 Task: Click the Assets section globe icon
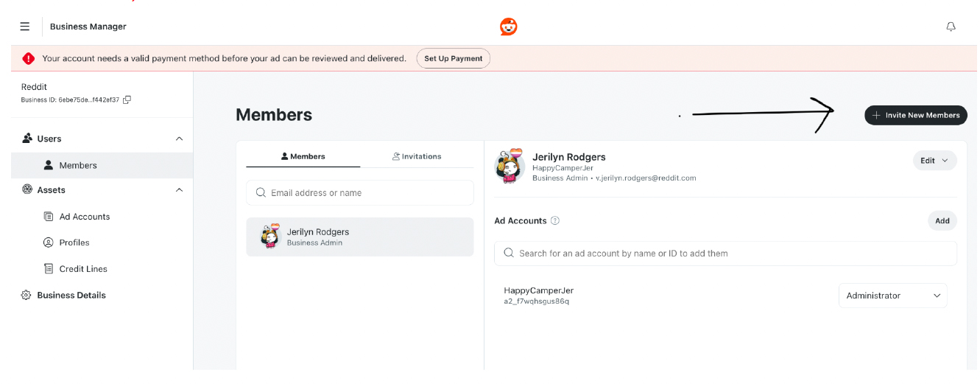(27, 189)
